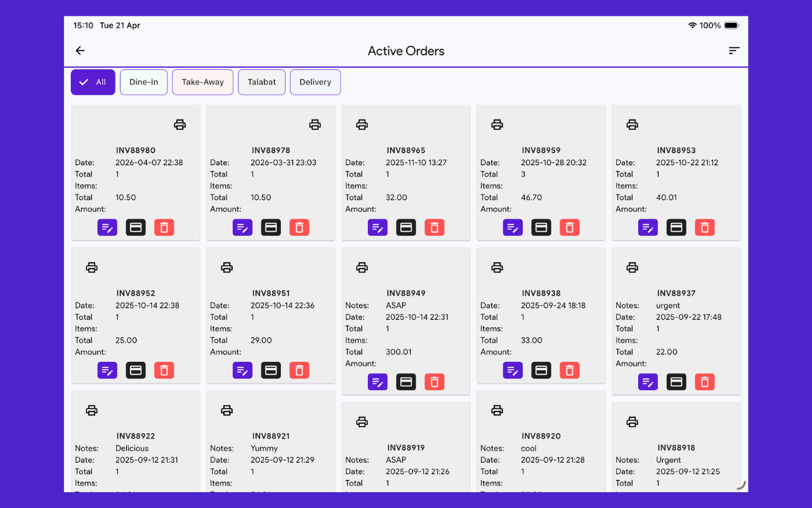The height and width of the screenshot is (508, 812).
Task: Print order INV88938
Action: point(497,267)
